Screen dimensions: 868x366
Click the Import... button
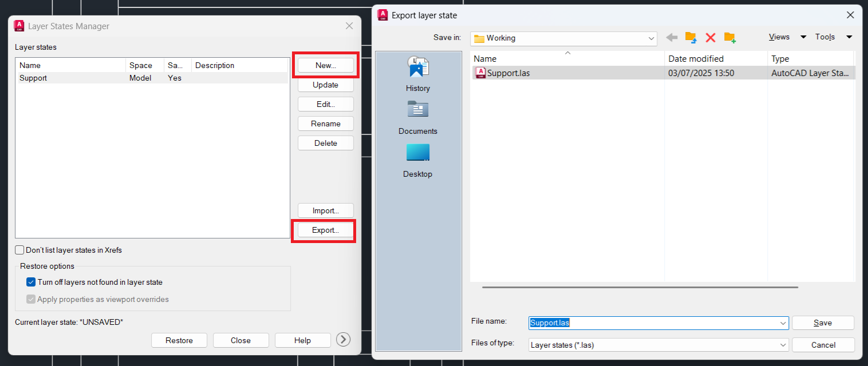[325, 210]
